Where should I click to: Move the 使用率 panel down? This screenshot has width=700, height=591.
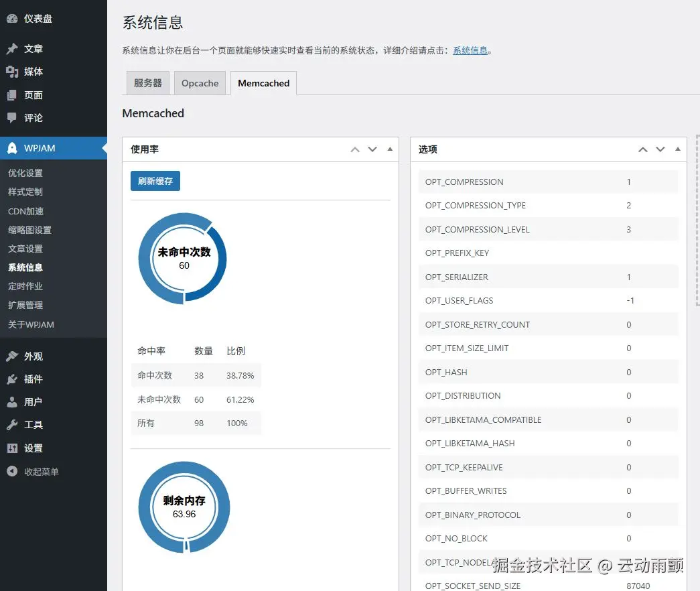pyautogui.click(x=372, y=149)
